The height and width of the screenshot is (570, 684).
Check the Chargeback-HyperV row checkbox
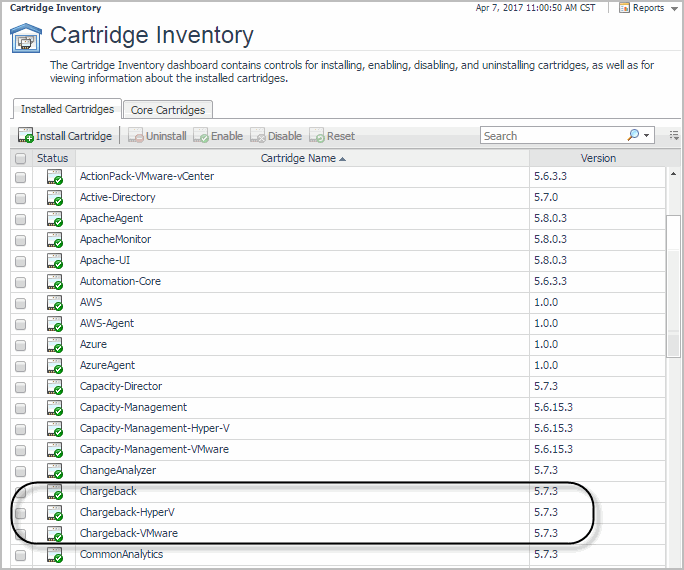coord(21,513)
